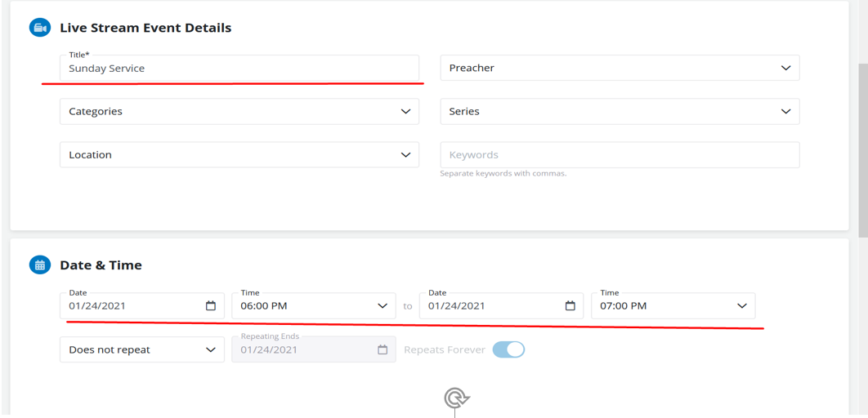Click calendar icon in Repeating Ends field

pos(382,349)
